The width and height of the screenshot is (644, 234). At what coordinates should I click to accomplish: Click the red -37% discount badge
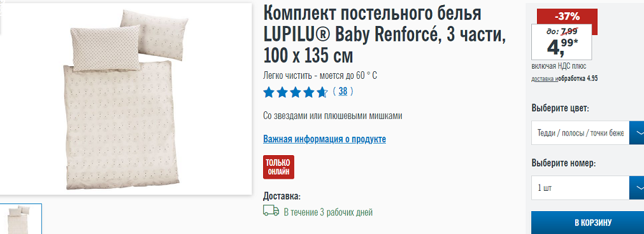click(x=567, y=17)
